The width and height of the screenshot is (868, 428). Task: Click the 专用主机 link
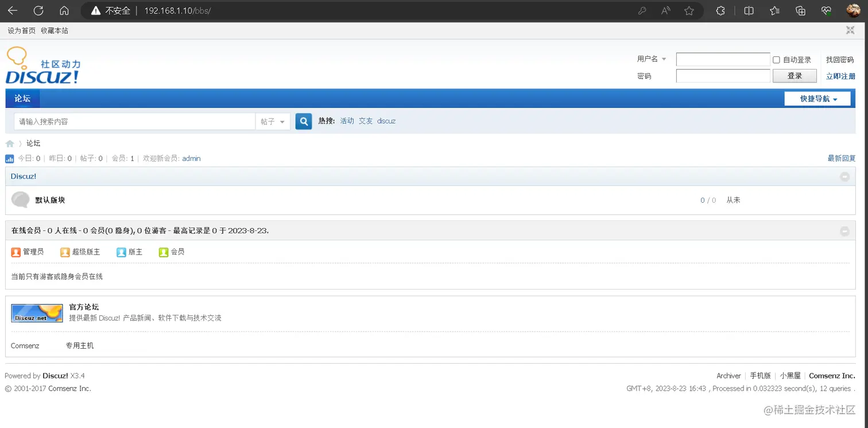point(80,346)
